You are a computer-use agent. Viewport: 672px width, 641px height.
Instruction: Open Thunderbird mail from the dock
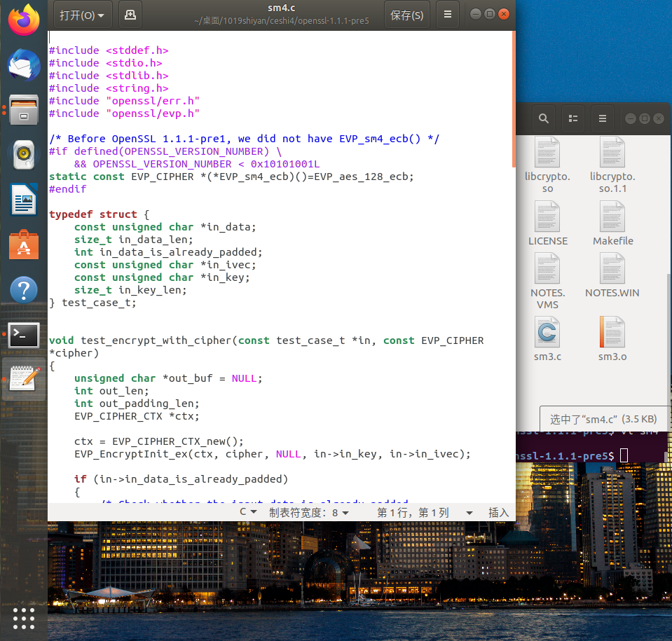coord(24,65)
